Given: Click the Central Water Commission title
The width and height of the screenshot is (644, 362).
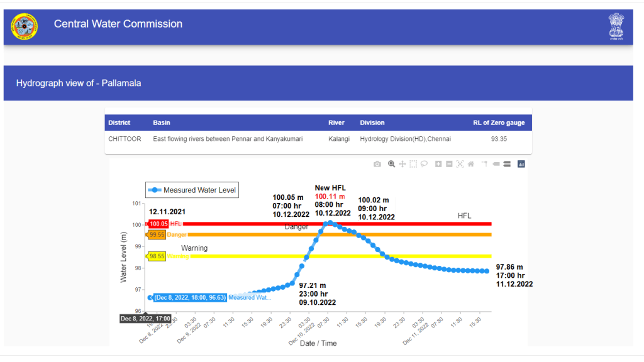Looking at the screenshot, I should [118, 25].
